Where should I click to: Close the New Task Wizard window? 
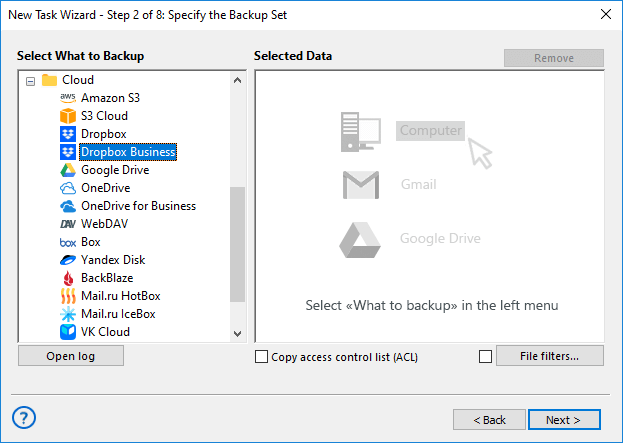606,14
